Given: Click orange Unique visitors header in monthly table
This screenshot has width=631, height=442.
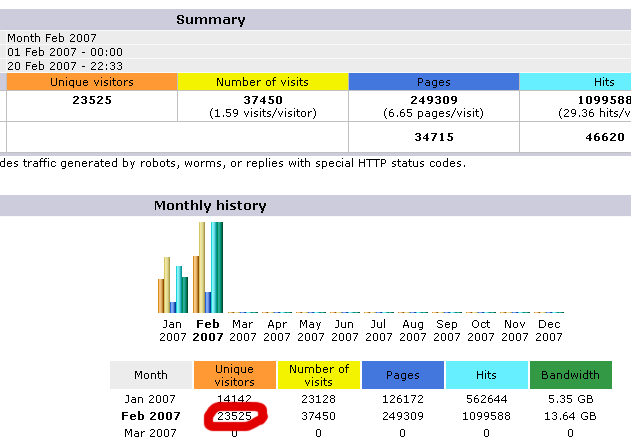Looking at the screenshot, I should click(x=235, y=375).
